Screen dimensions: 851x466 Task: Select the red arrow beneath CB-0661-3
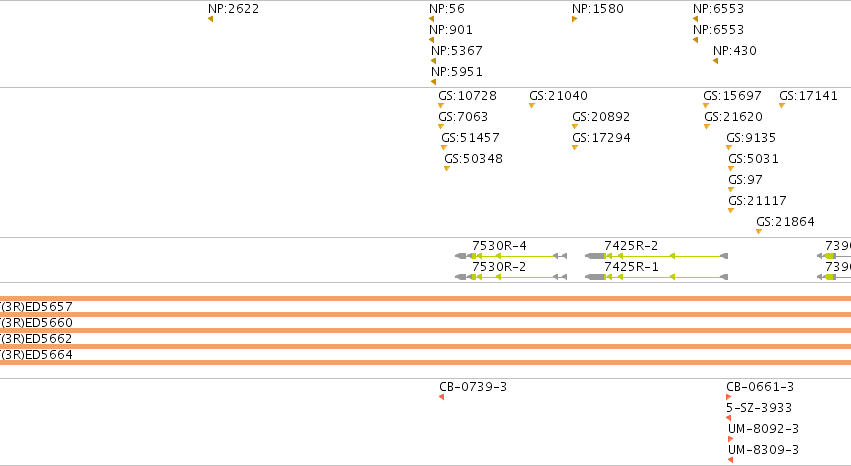(x=728, y=397)
